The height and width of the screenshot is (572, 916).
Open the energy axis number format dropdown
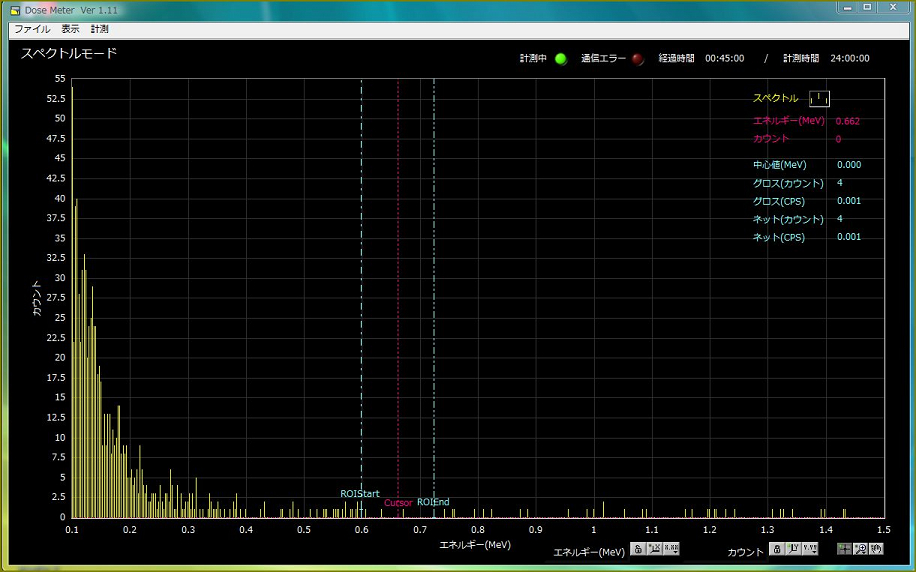pos(671,549)
